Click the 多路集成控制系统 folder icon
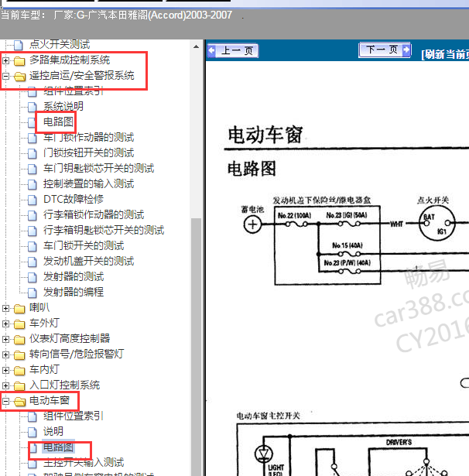Viewport: 469px width, 476px height. 19,60
